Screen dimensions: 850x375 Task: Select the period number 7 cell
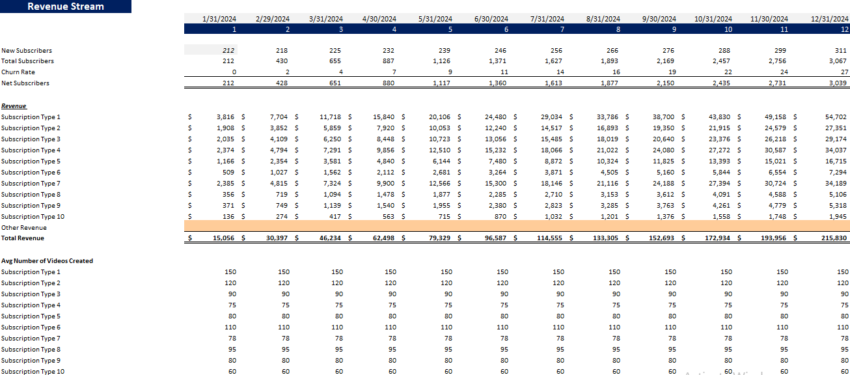click(x=562, y=29)
